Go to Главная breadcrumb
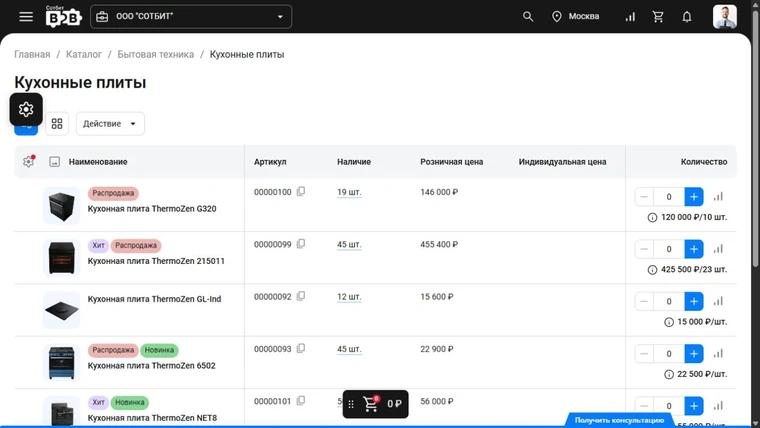The width and height of the screenshot is (760, 428). [x=32, y=54]
